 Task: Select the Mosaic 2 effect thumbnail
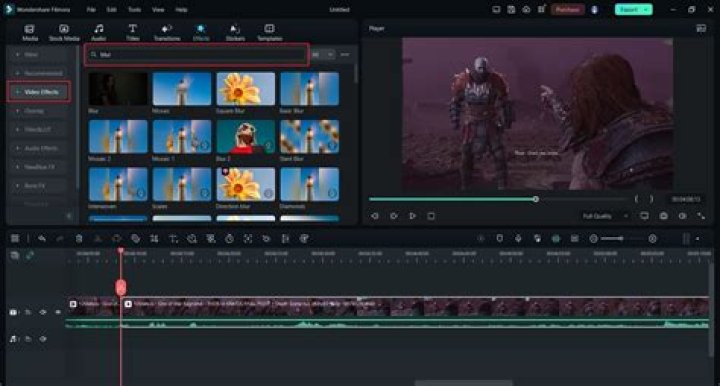(x=118, y=136)
